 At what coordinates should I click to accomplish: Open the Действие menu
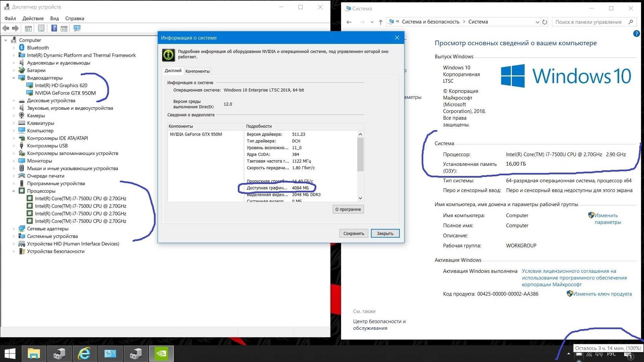[x=33, y=18]
